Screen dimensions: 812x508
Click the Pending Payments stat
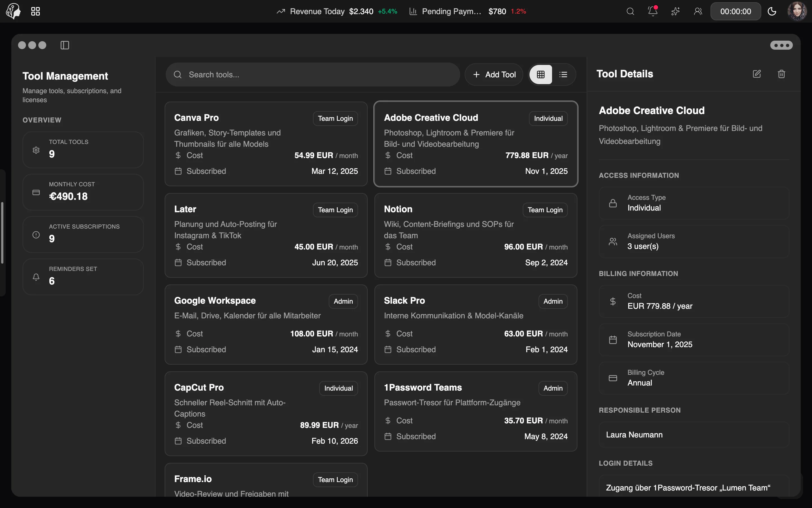pos(467,11)
